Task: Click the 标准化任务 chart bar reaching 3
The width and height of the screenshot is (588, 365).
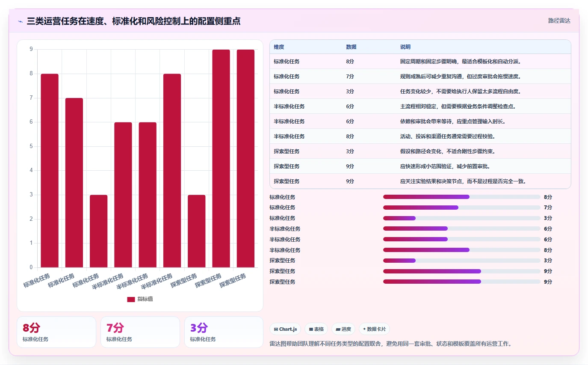Action: [x=99, y=231]
